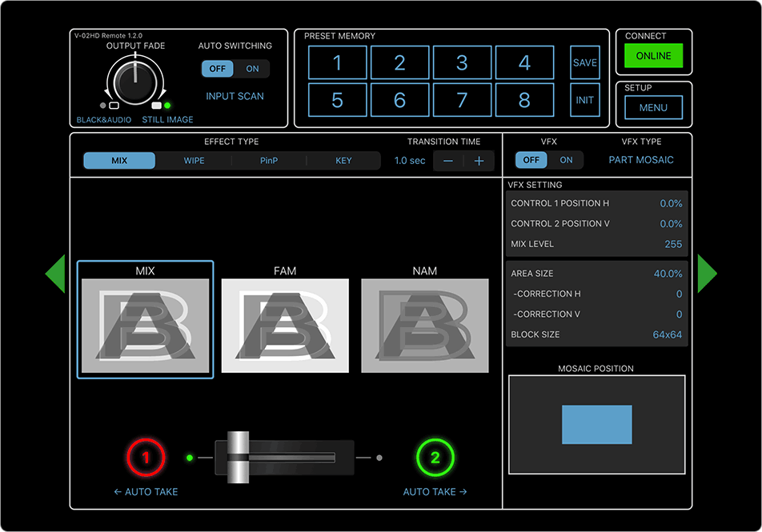
Task: Change the BLOCK SIZE 64x64 setting
Action: pyautogui.click(x=596, y=334)
